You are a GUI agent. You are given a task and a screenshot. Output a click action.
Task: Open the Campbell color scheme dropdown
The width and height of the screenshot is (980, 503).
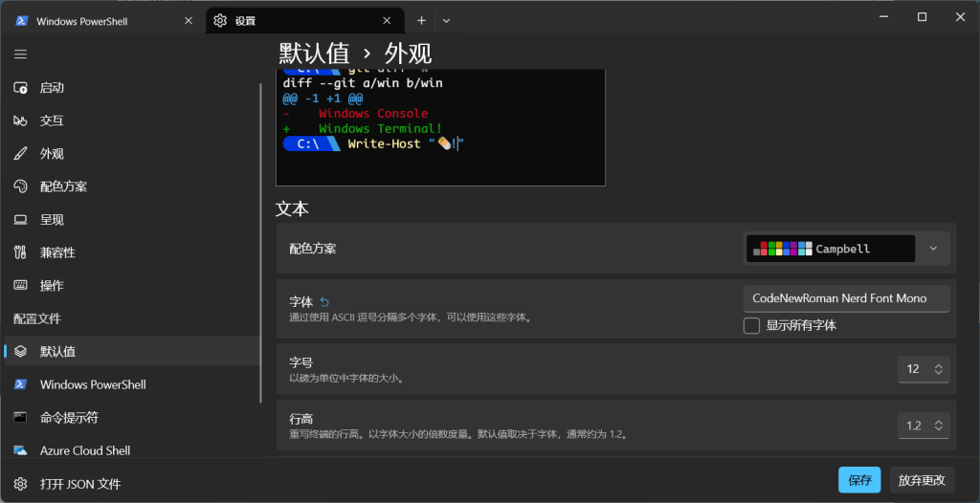click(x=847, y=249)
